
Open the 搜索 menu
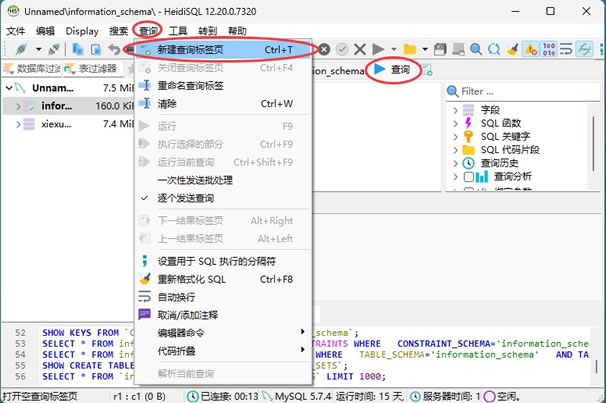[x=118, y=31]
